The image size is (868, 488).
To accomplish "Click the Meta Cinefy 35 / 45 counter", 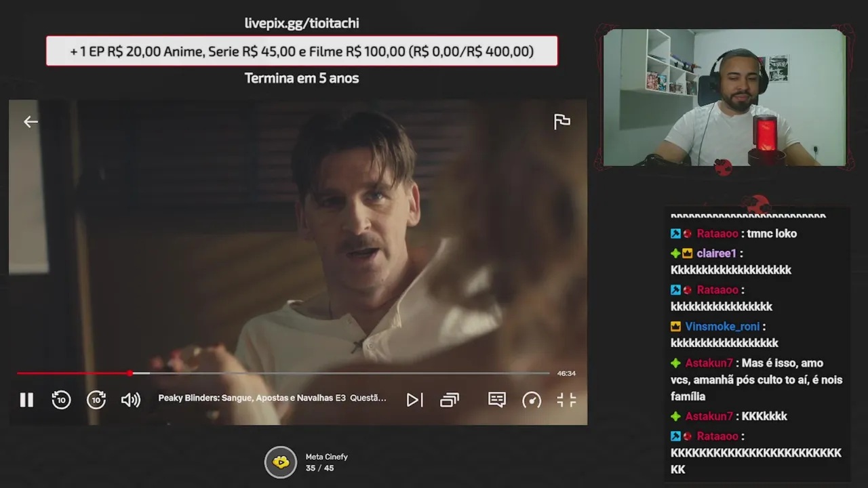I will click(319, 468).
